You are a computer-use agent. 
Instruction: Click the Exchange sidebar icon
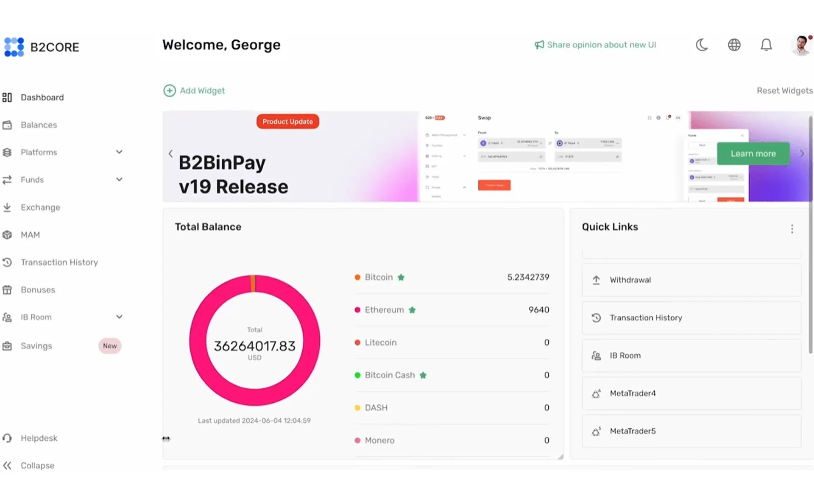click(7, 207)
